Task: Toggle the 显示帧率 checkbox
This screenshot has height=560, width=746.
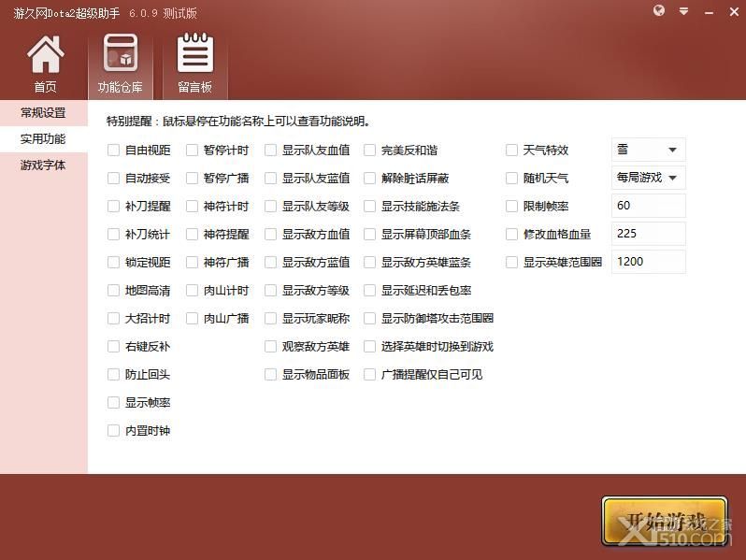Action: 113,403
